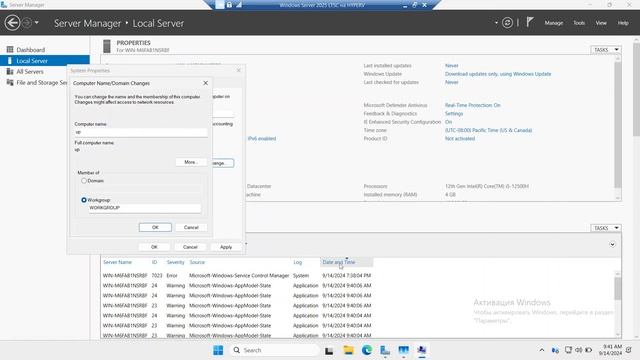Click the forward navigation arrow
Viewport: 640px width, 360px height.
coord(27,23)
